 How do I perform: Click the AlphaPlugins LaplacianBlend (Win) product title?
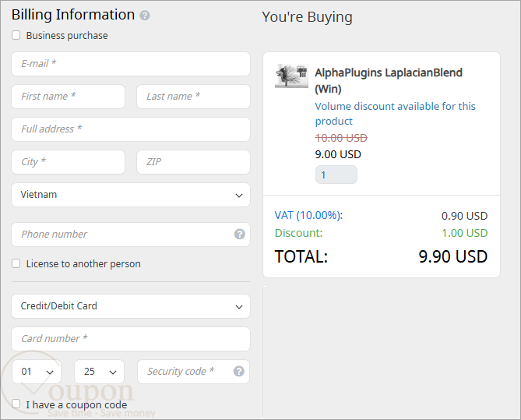[x=389, y=80]
